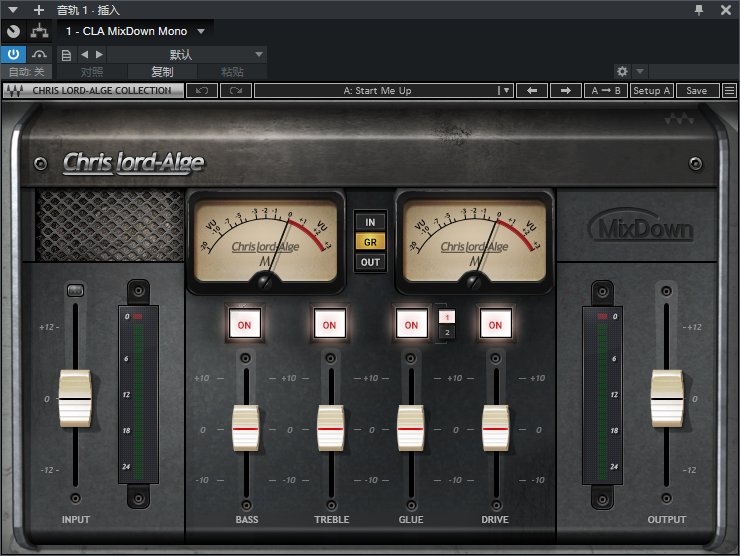The width and height of the screenshot is (740, 556).
Task: Open the sidechain routing icon
Action: click(40, 31)
